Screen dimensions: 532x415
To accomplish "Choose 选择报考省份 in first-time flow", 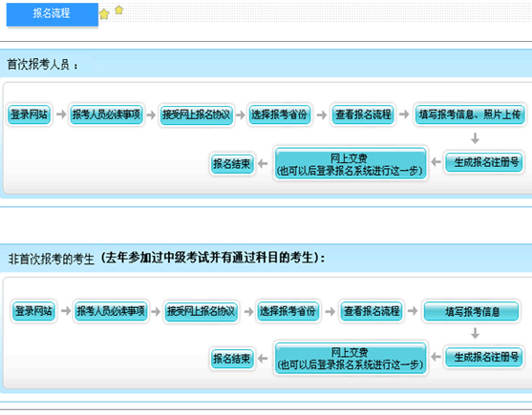I will [279, 114].
